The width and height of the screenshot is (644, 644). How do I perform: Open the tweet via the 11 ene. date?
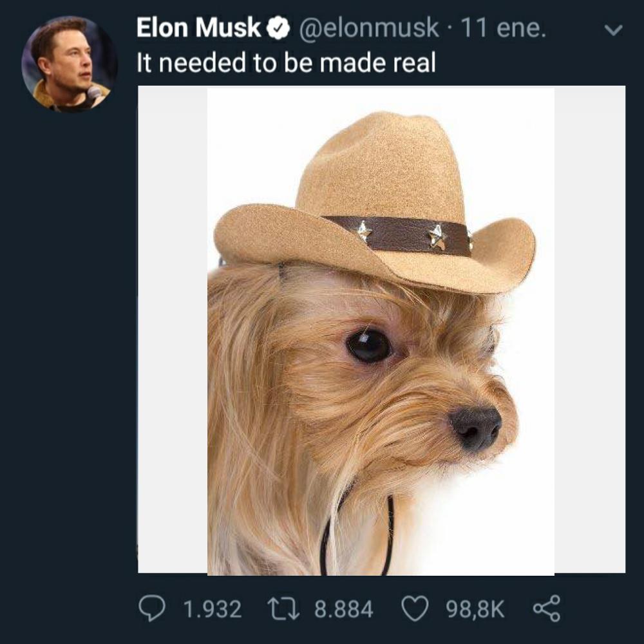[503, 28]
